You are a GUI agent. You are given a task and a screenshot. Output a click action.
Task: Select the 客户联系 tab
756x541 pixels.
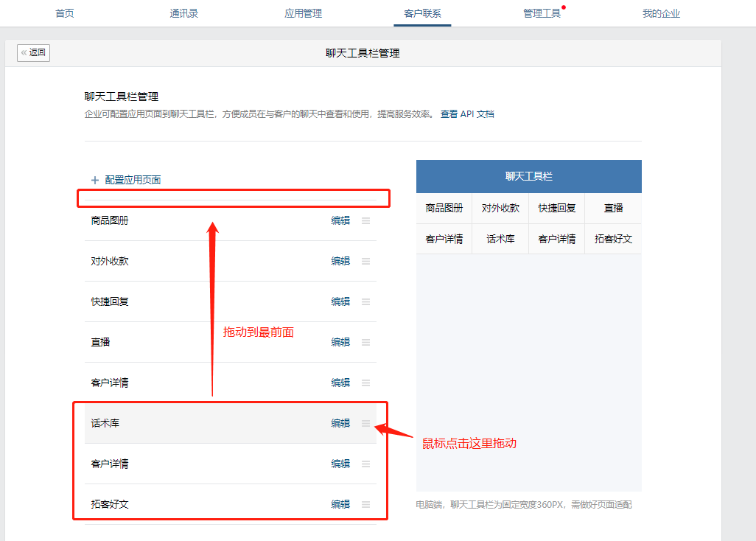422,13
